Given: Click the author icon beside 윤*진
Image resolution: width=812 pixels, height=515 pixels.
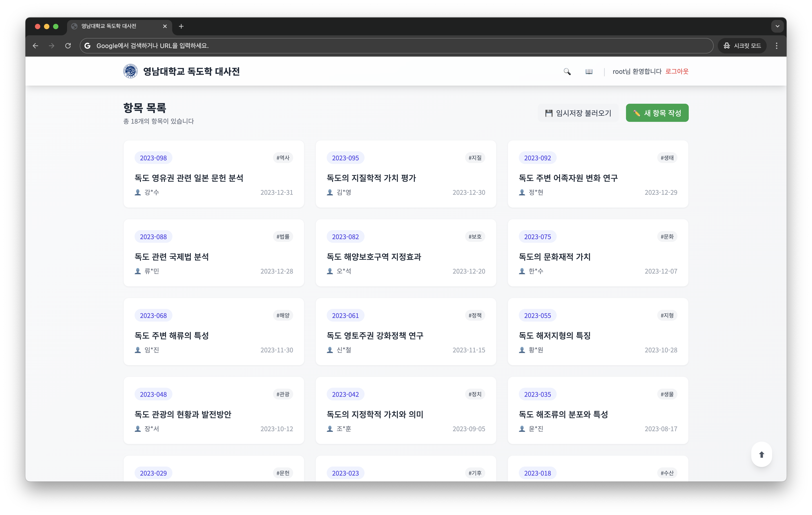Looking at the screenshot, I should (522, 429).
